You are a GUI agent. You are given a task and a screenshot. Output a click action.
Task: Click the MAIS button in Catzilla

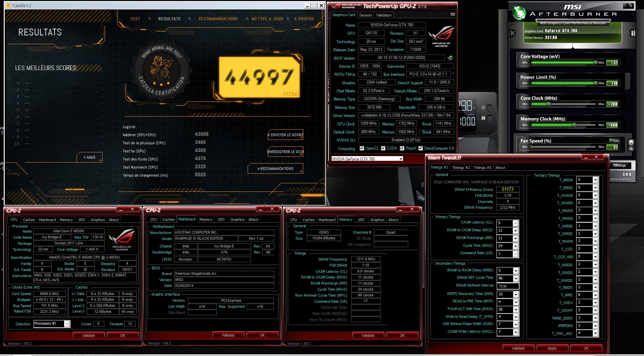tap(89, 157)
